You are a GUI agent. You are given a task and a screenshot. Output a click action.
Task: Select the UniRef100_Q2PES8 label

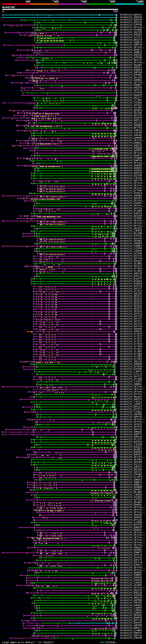point(131,20)
